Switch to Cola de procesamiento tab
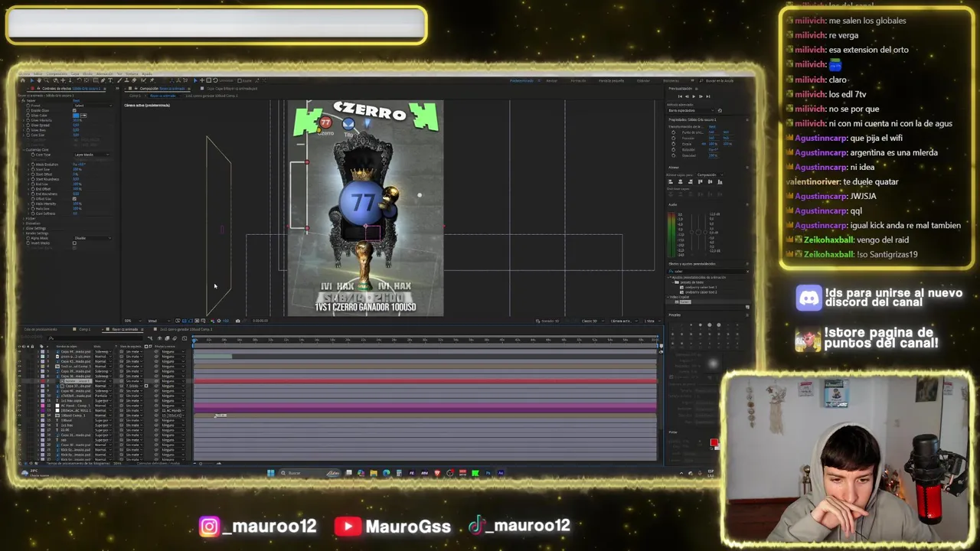This screenshot has height=551, width=980. [x=41, y=329]
